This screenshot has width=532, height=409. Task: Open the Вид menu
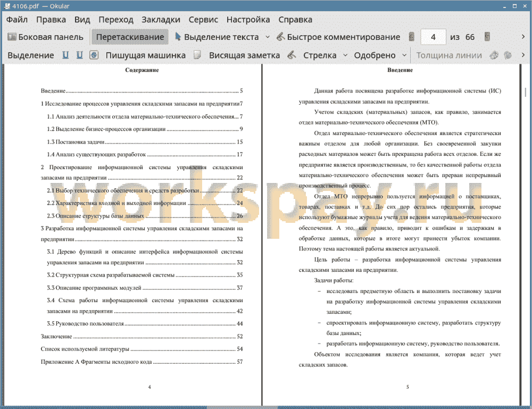pyautogui.click(x=82, y=20)
